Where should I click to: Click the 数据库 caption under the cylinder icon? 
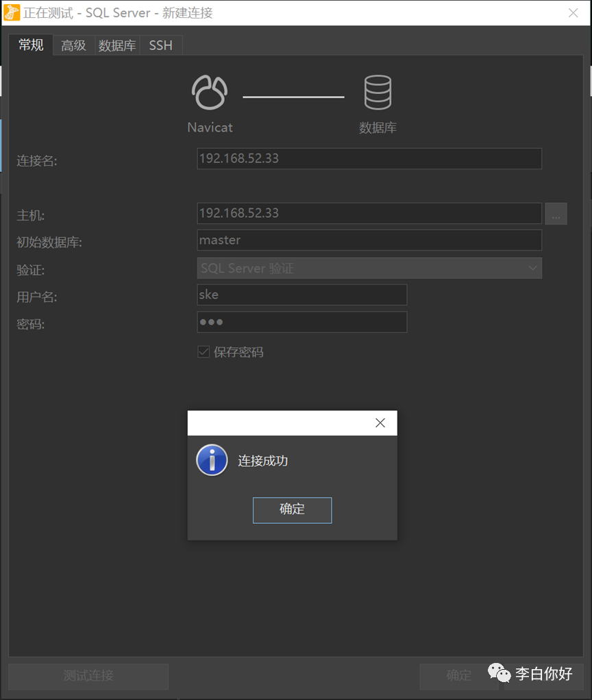378,128
